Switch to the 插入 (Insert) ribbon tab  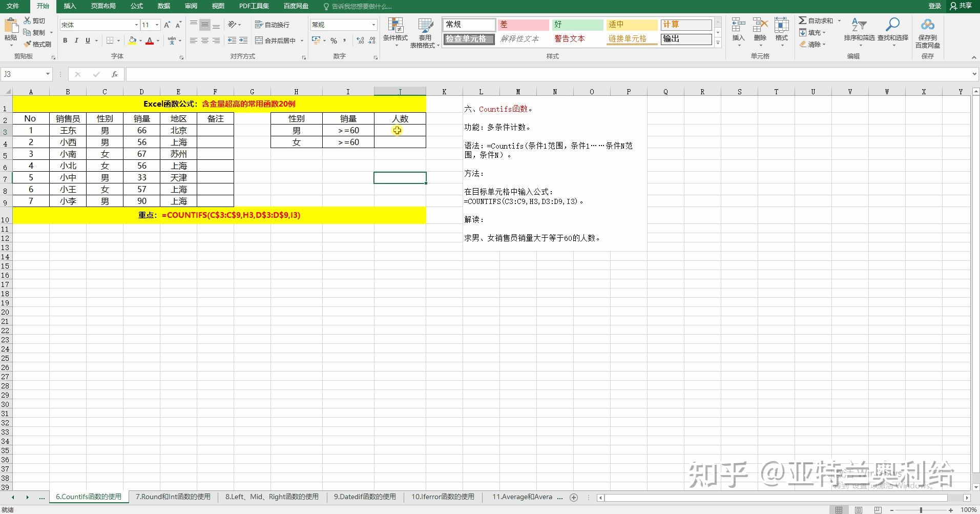click(70, 6)
